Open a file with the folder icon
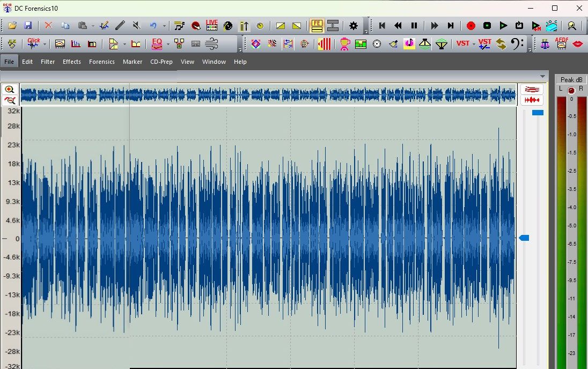 (x=12, y=26)
